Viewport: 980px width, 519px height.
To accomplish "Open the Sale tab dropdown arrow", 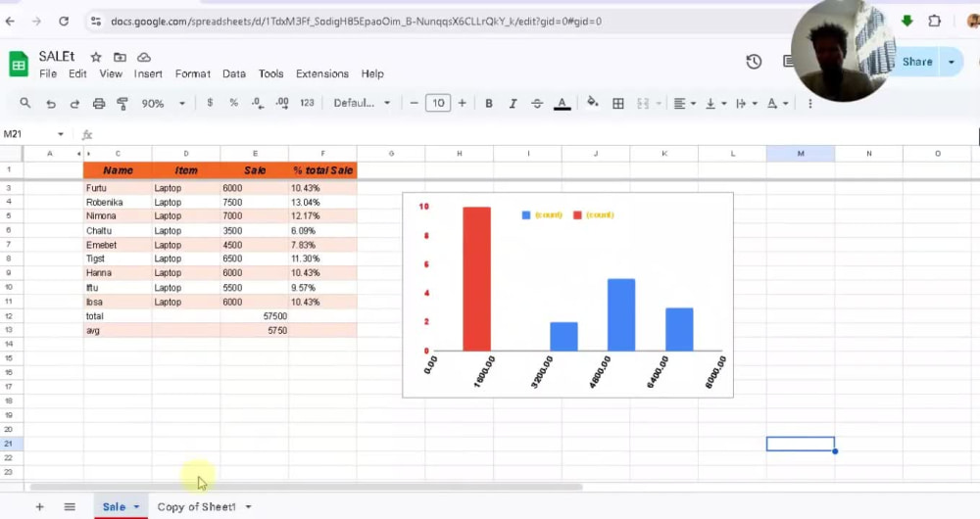I will [x=136, y=506].
